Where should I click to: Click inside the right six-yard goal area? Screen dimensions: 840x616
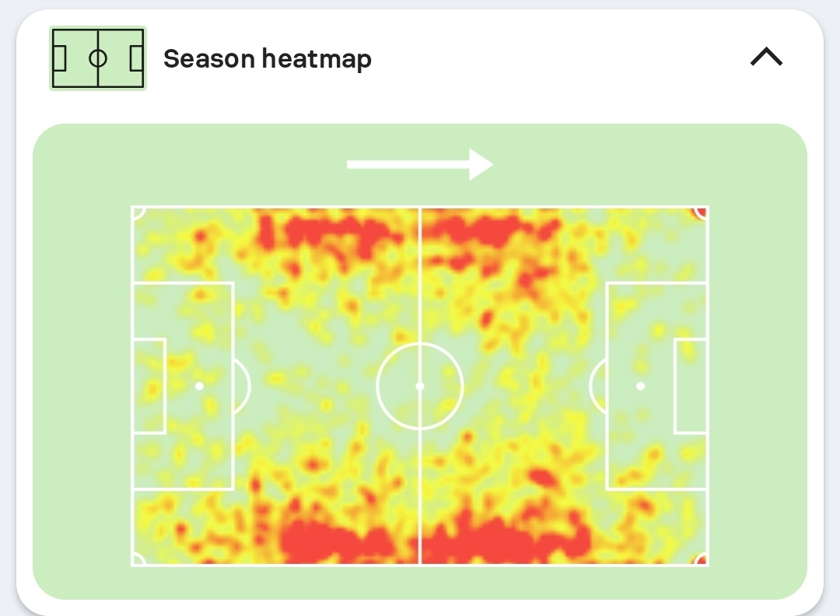point(690,386)
